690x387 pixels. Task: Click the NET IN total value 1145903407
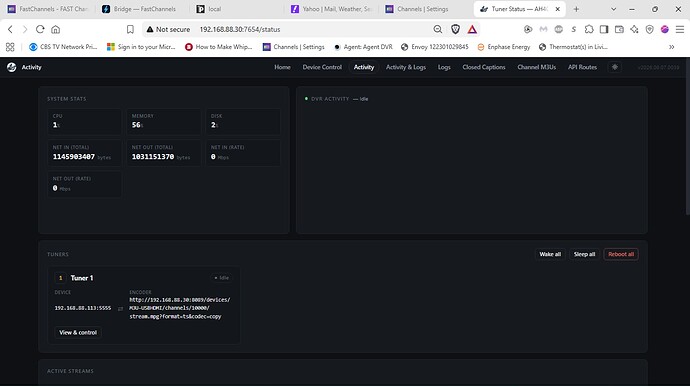pyautogui.click(x=73, y=157)
